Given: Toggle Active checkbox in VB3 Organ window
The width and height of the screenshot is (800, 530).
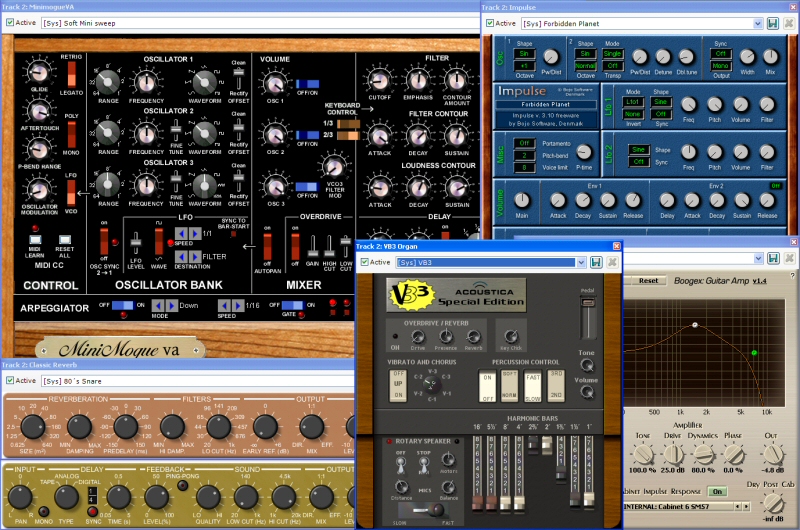Looking at the screenshot, I should coord(364,262).
